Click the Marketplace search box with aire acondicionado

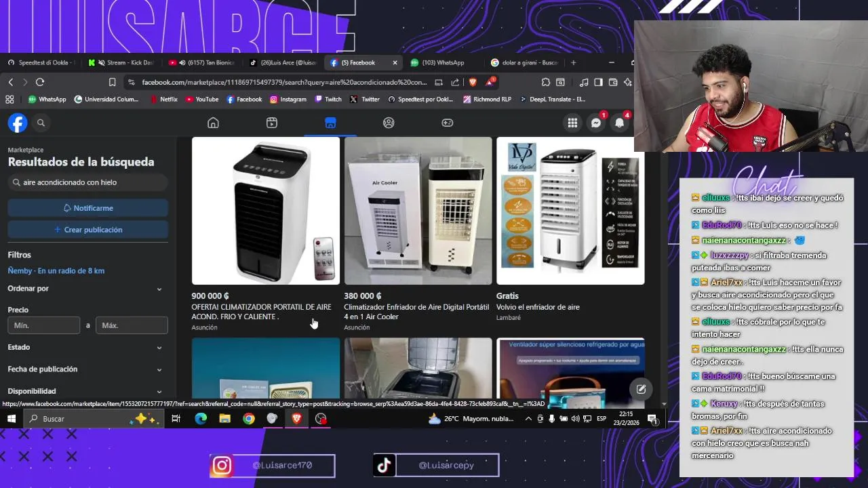pos(87,182)
